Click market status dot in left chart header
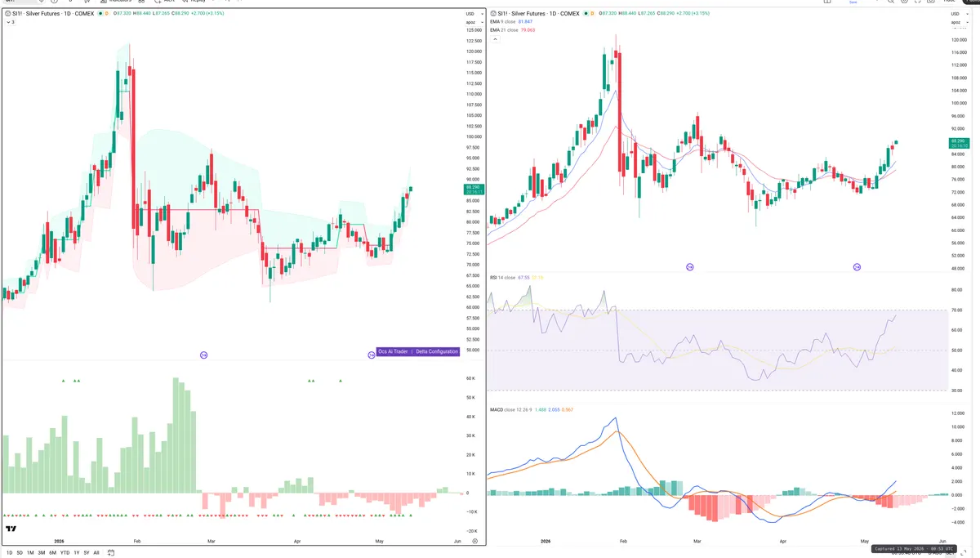 (101, 14)
